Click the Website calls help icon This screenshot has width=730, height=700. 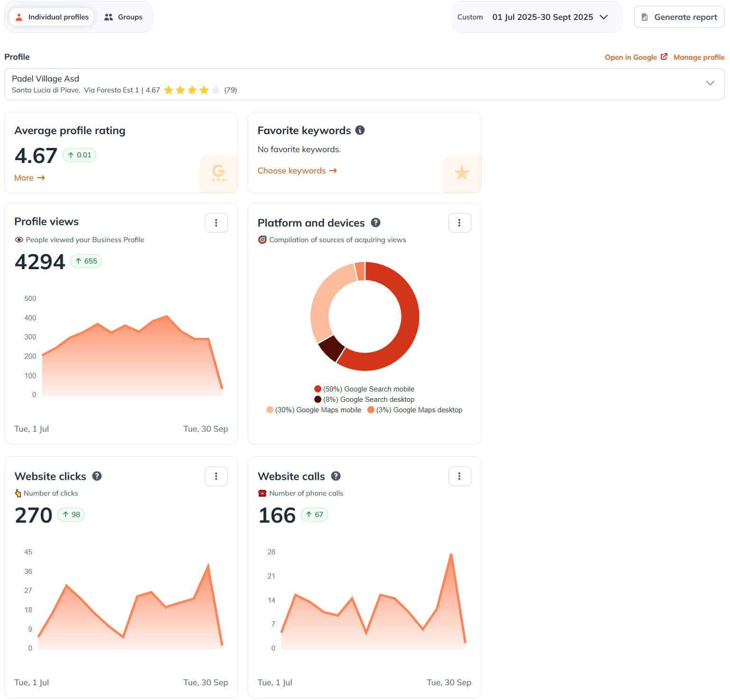tap(336, 476)
